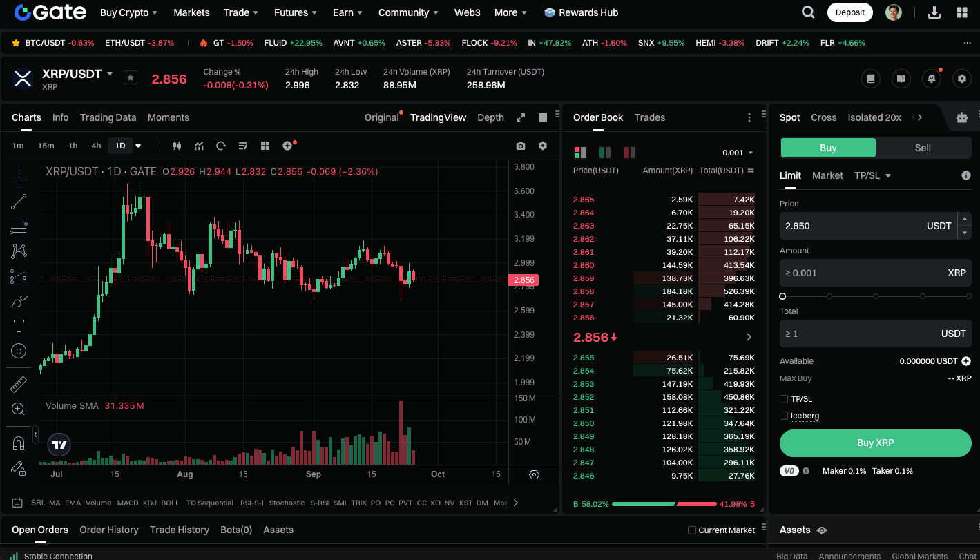Viewport: 980px width, 560px height.
Task: Click the Buy XRP button
Action: 875,443
